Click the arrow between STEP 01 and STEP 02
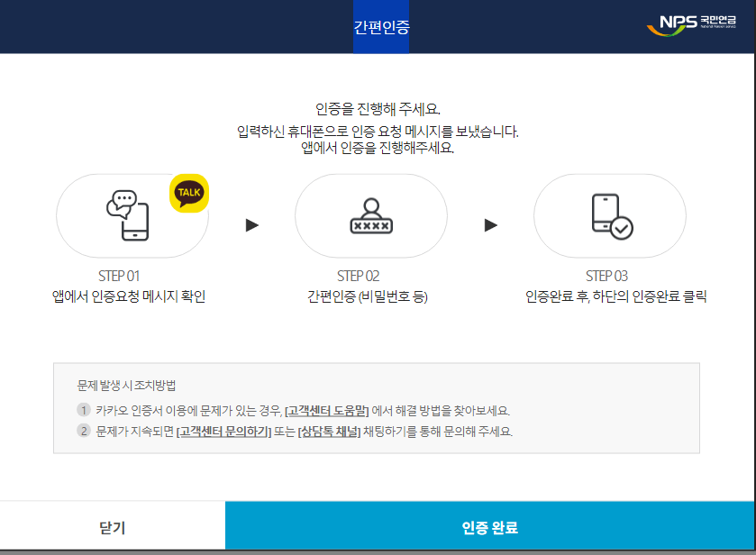Image resolution: width=756 pixels, height=555 pixels. (x=252, y=225)
